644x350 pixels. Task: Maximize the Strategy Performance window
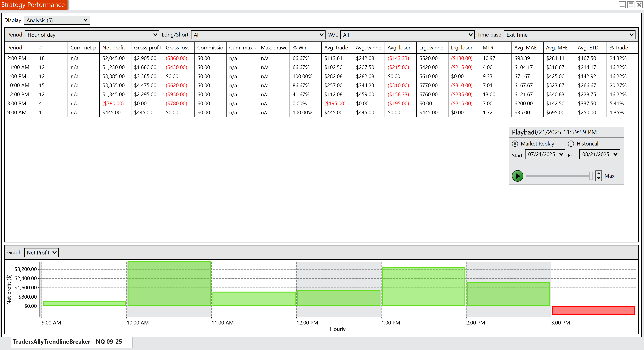[631, 5]
